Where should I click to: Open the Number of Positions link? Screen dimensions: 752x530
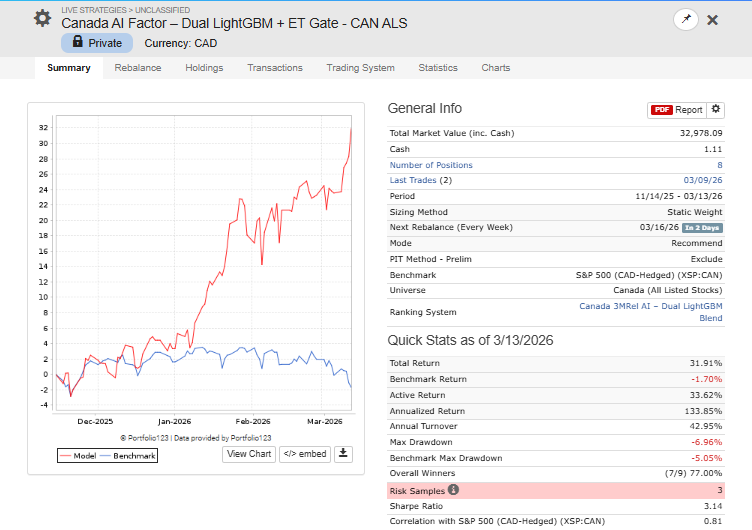pyautogui.click(x=431, y=165)
